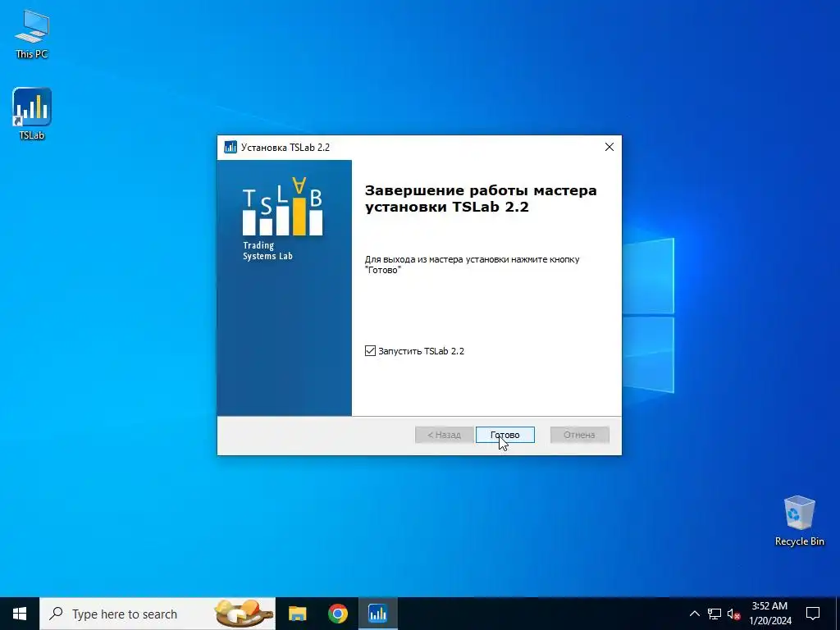Screen dimensions: 840x630
Task: Click the Type here to search box
Action: tap(157, 614)
